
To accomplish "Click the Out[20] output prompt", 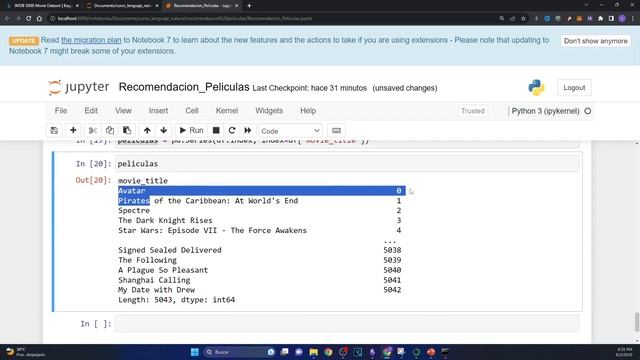I will 93,180.
